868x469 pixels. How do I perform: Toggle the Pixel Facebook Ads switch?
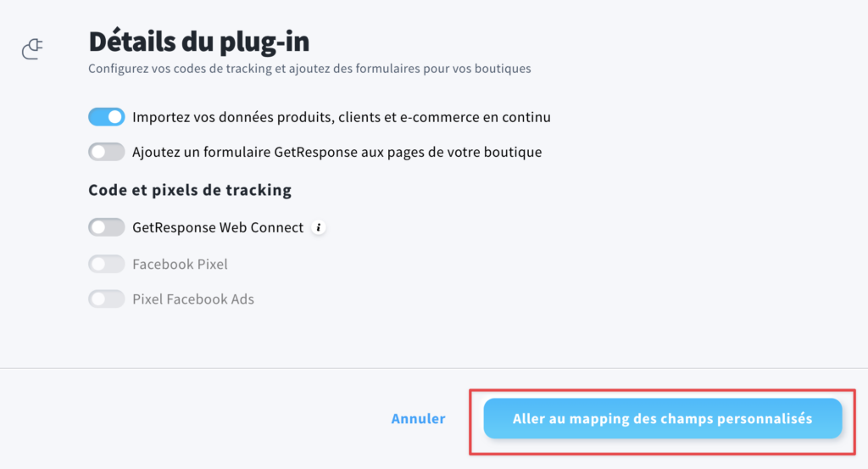point(106,299)
